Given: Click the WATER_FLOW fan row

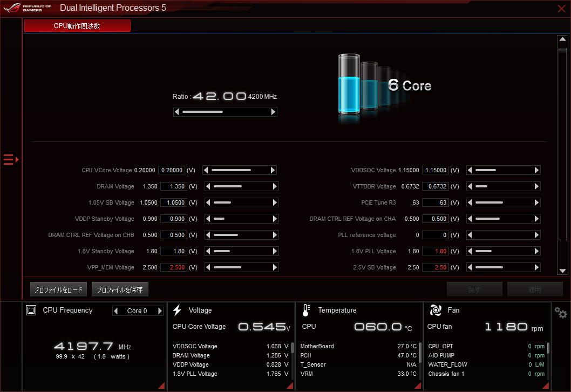Looking at the screenshot, I should coord(486,364).
